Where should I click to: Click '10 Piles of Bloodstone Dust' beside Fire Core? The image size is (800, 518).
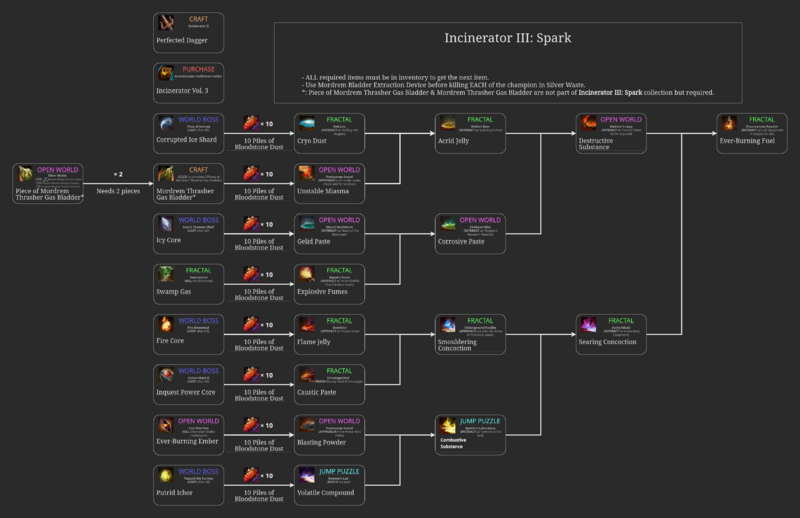pos(259,344)
